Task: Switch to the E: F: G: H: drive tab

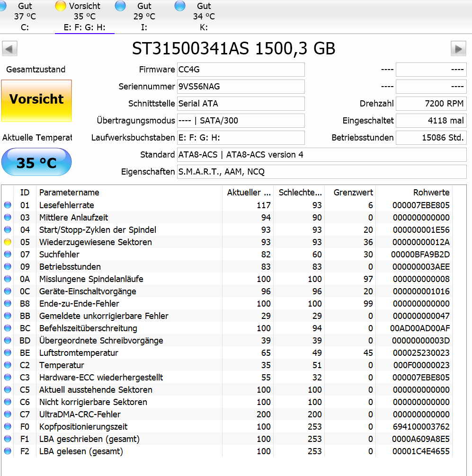Action: pyautogui.click(x=84, y=17)
